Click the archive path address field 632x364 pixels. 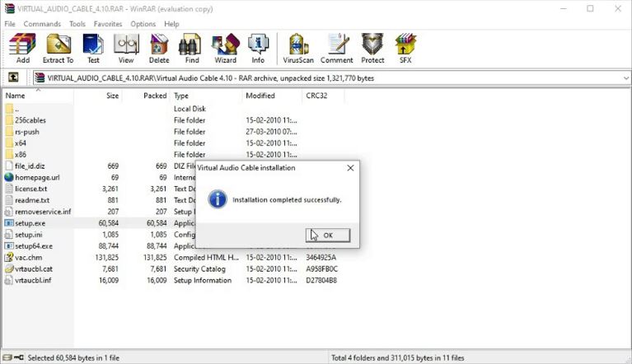point(330,78)
